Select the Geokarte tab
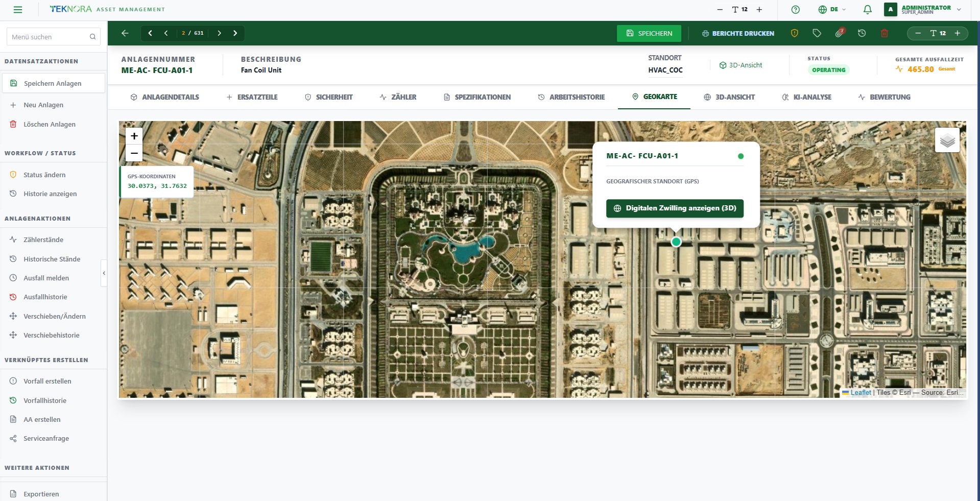Screen dimensions: 980x501 tap(654, 97)
